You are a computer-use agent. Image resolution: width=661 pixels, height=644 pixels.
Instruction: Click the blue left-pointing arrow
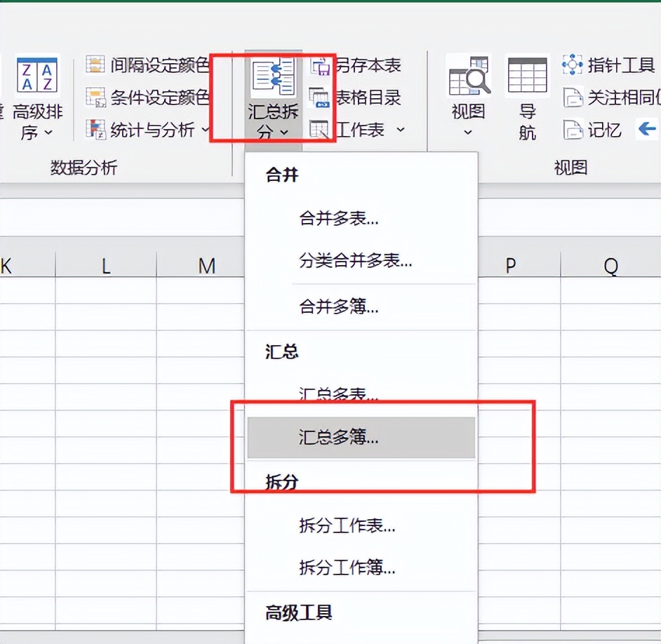coord(646,129)
